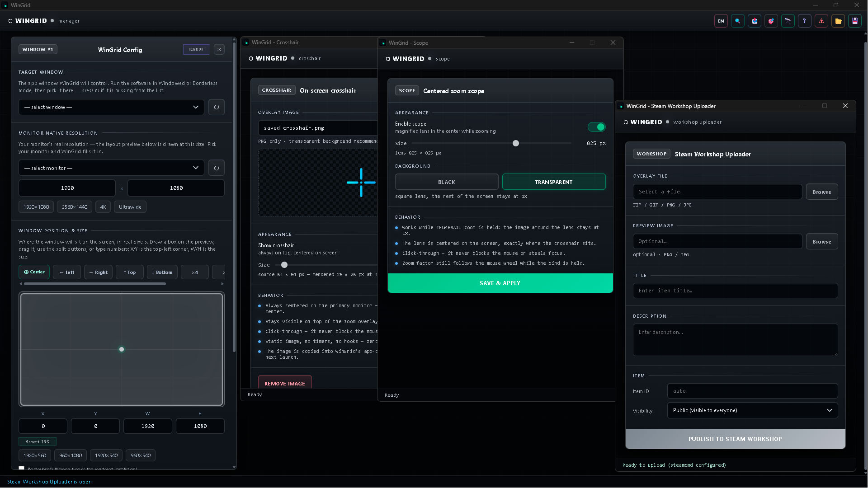Apply the 1920×560 size preset
This screenshot has height=488, width=868.
pos(35,455)
